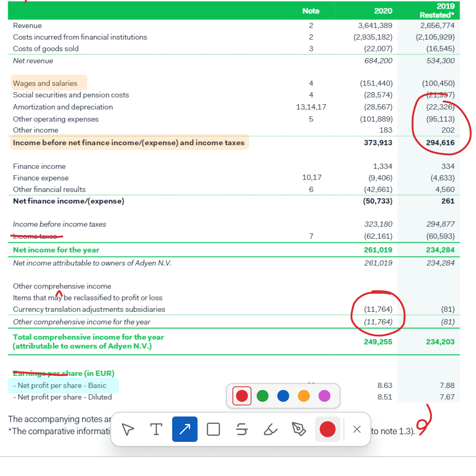Select the Arrow drawing tool

coord(185,429)
